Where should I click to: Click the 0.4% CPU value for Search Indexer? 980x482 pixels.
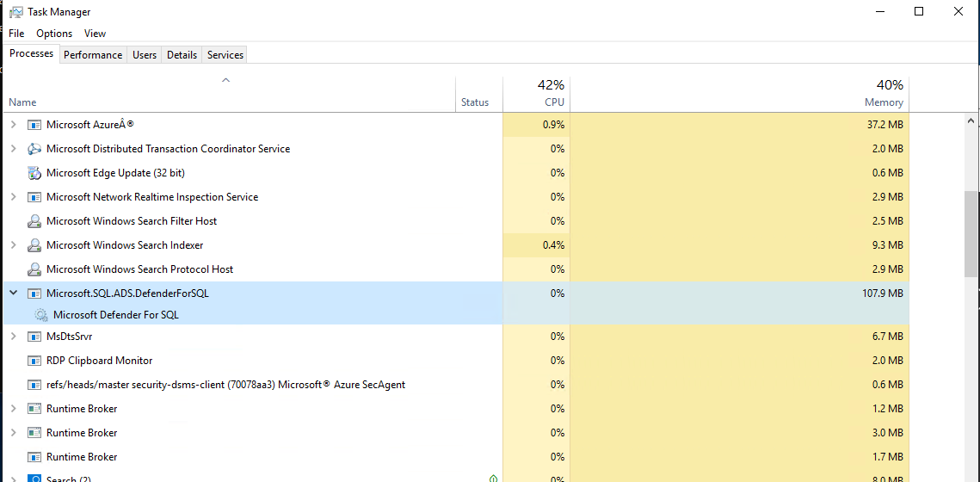[554, 245]
